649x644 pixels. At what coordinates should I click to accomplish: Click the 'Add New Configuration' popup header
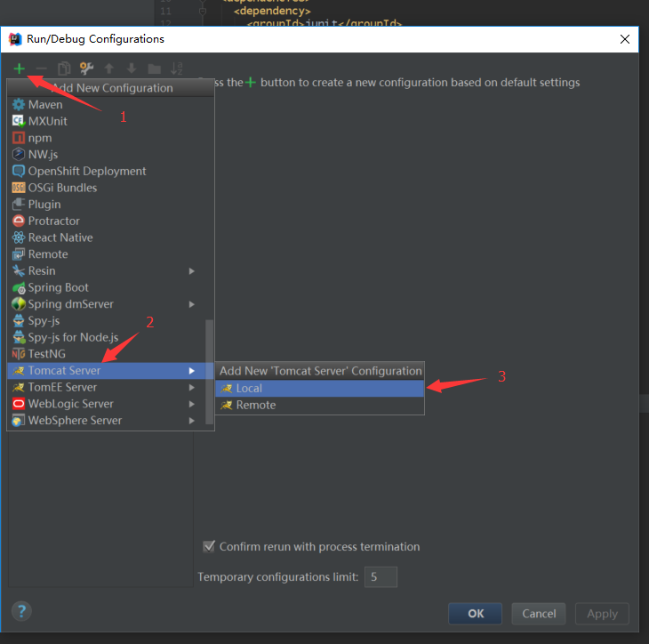(110, 88)
